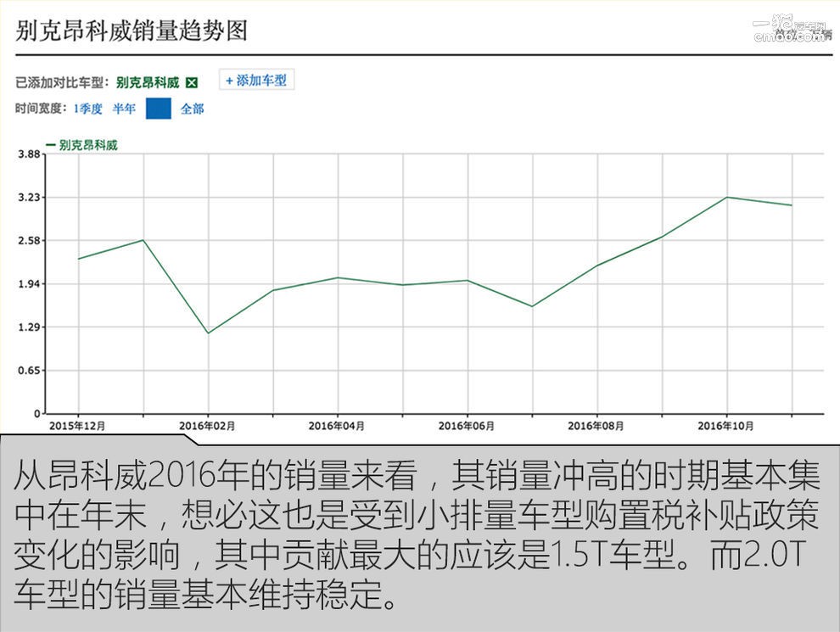Remove 别克昂科威 with the green X icon
The image size is (840, 632).
[x=191, y=82]
